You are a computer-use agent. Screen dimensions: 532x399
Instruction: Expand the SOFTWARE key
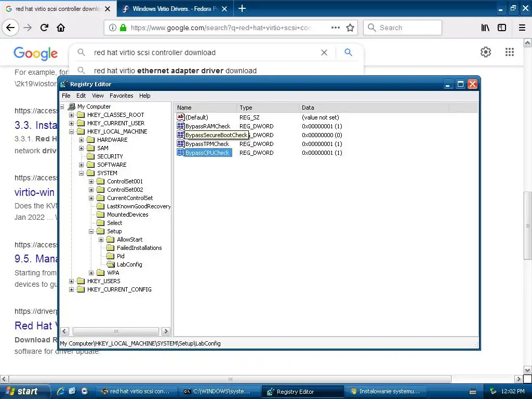click(x=81, y=165)
